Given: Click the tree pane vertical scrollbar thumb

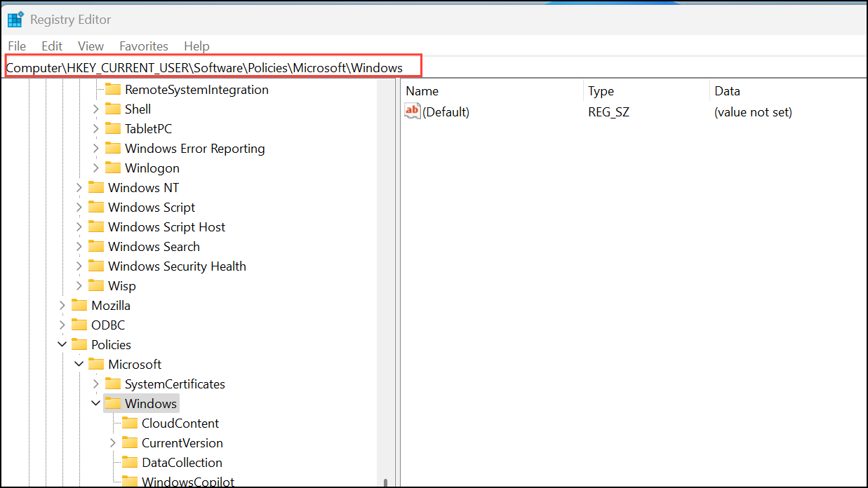Looking at the screenshot, I should click(x=385, y=483).
